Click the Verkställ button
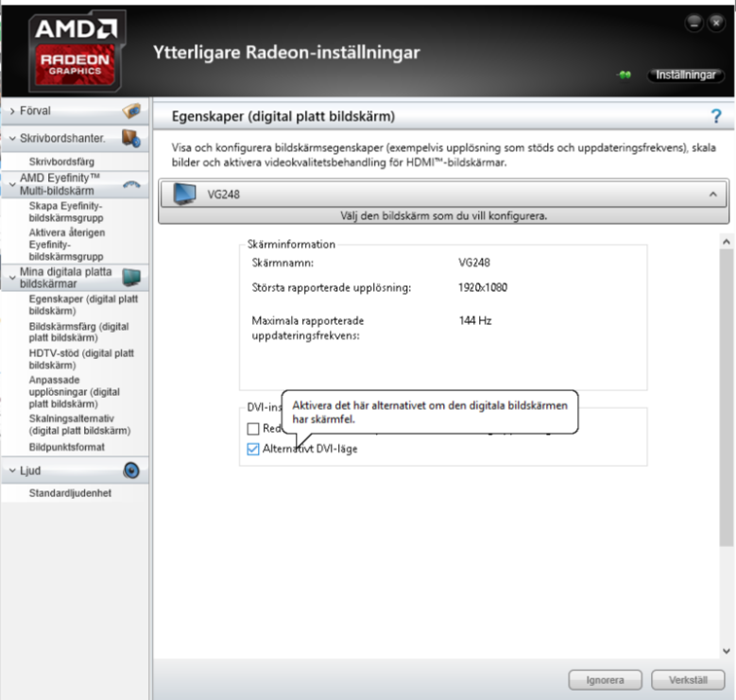The width and height of the screenshot is (736, 700). [688, 680]
